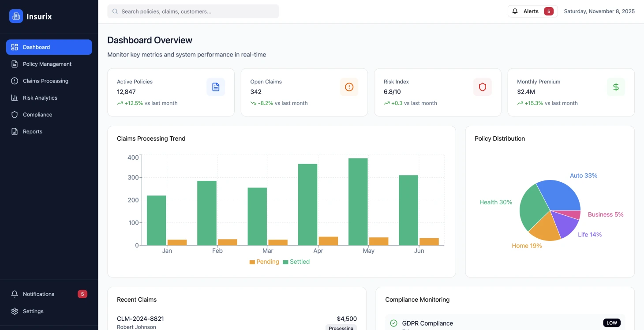
Task: Go to Claims Processing page
Action: pyautogui.click(x=45, y=81)
